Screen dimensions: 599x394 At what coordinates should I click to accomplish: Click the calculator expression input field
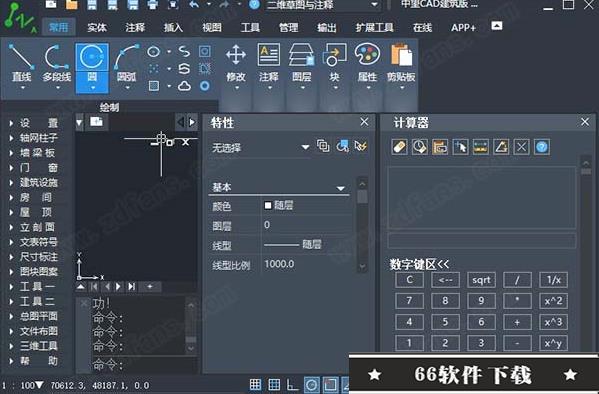[482, 241]
